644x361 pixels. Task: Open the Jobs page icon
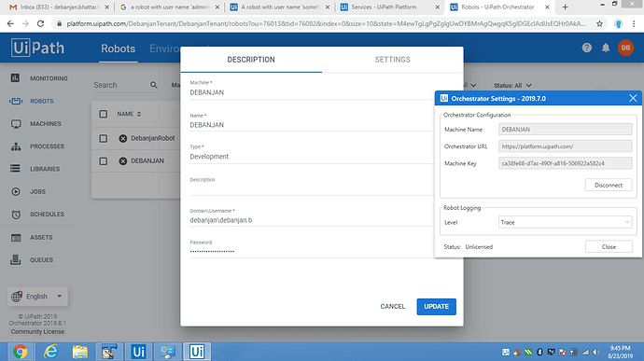point(16,191)
